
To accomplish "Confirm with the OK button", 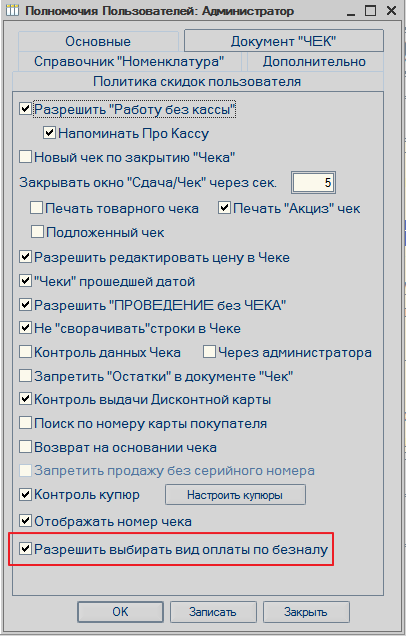I will pos(120,612).
